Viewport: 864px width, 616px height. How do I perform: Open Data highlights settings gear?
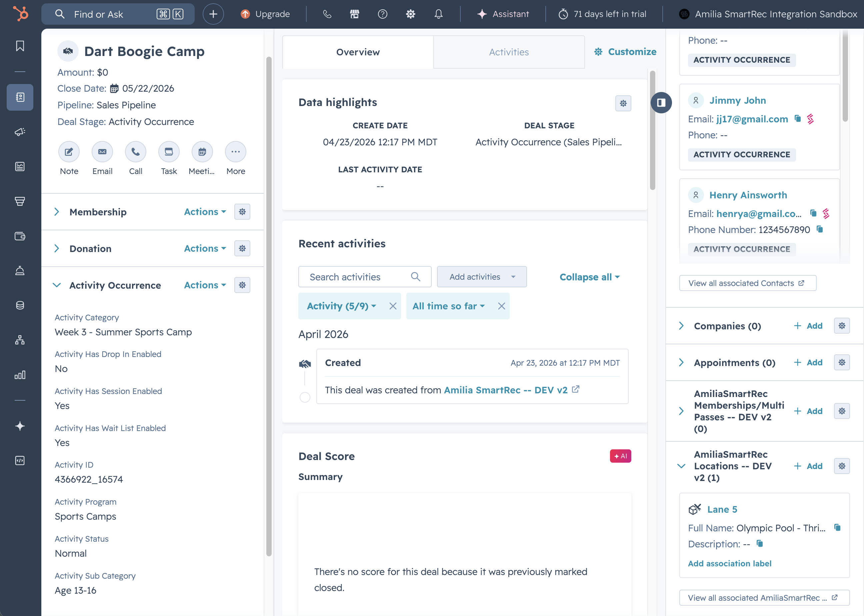point(623,103)
